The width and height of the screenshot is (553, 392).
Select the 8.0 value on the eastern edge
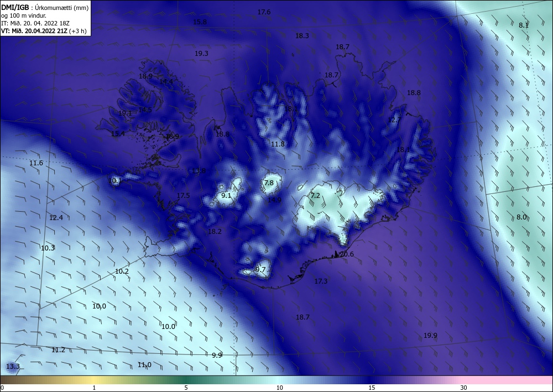pos(521,217)
